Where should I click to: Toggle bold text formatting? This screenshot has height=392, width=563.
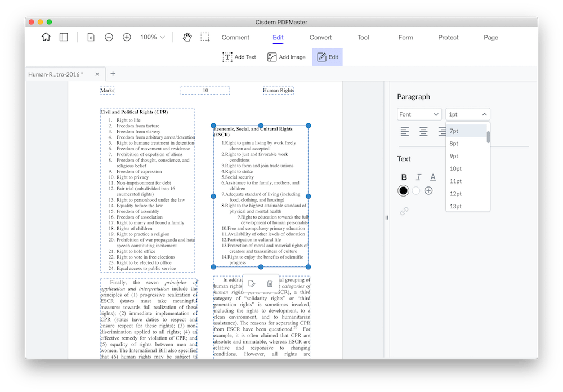coord(404,177)
